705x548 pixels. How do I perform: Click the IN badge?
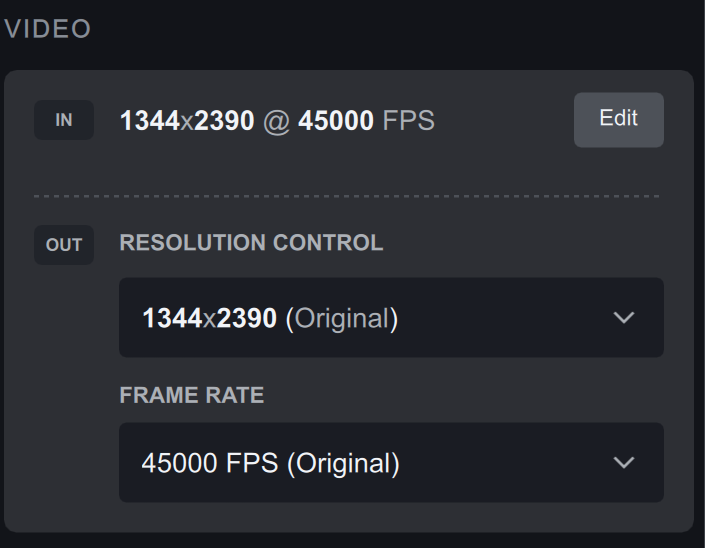tap(64, 120)
